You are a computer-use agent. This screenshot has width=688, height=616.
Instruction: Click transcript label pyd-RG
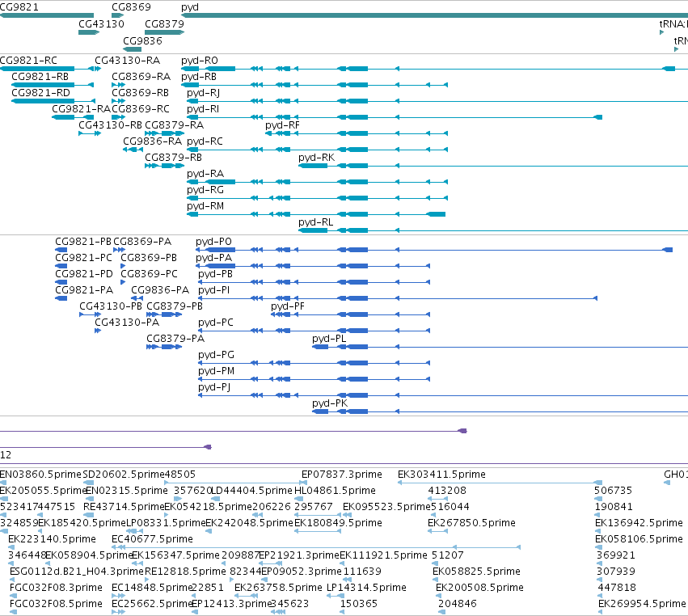pos(205,190)
